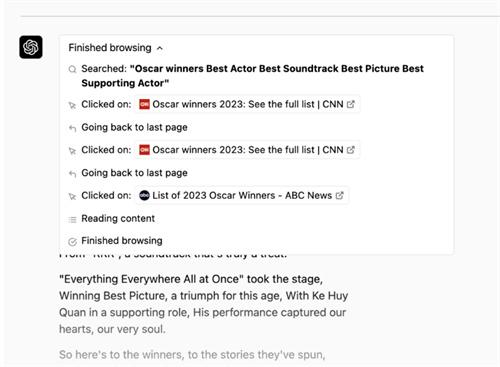500x367 pixels.
Task: Click external link icon on second CNN result
Action: point(350,150)
